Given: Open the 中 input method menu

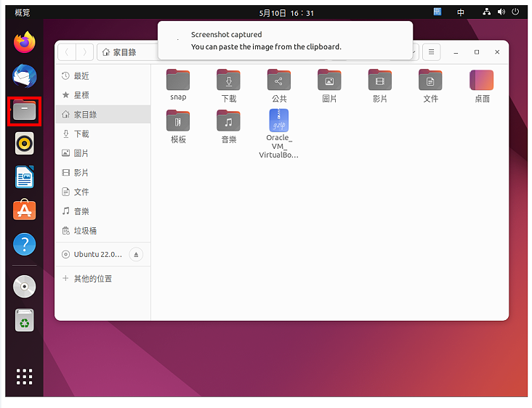Looking at the screenshot, I should pyautogui.click(x=460, y=12).
